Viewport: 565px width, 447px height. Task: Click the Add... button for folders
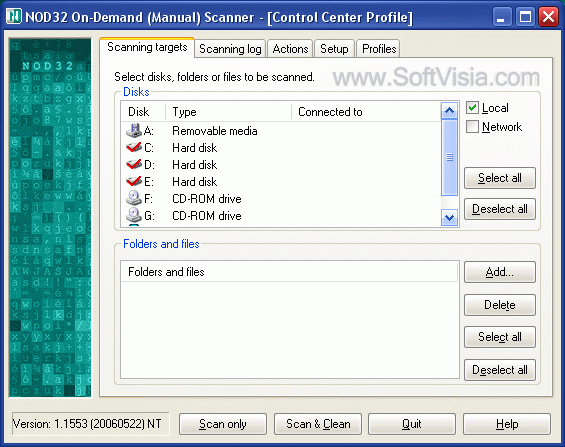pos(500,272)
